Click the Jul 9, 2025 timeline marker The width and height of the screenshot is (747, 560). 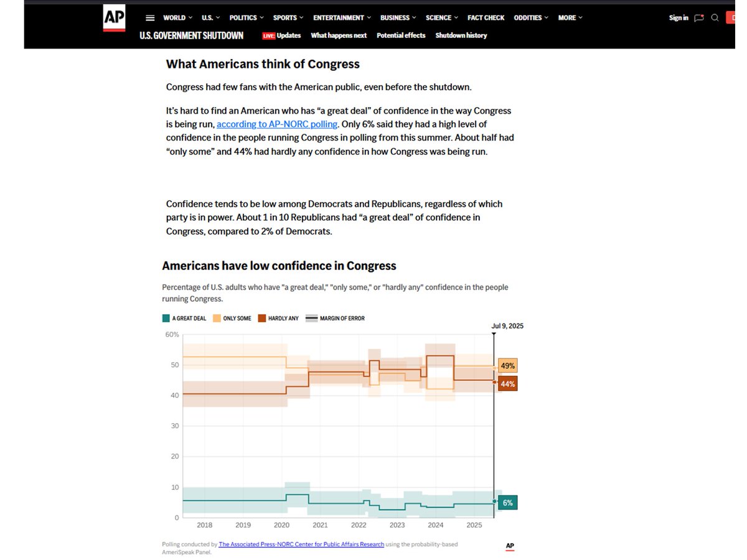click(507, 325)
